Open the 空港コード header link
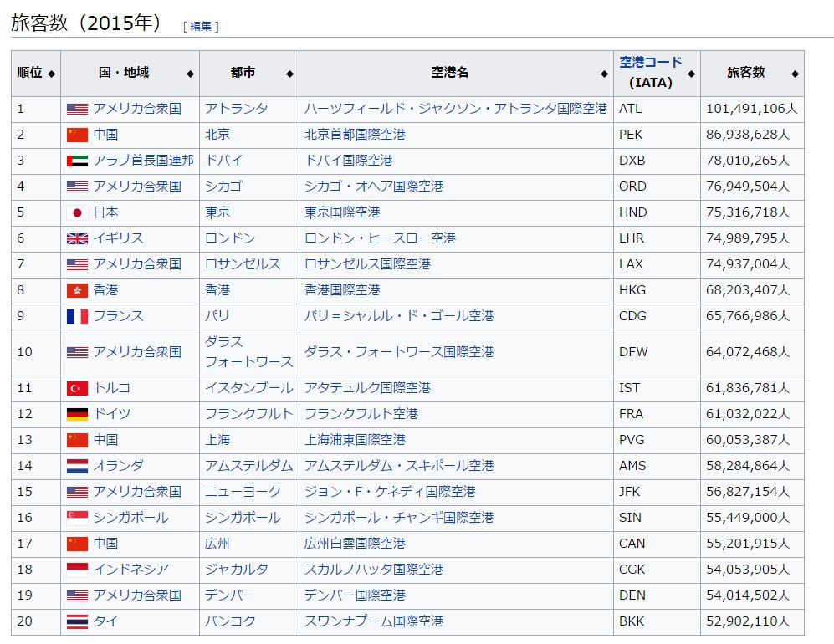The height and width of the screenshot is (644, 834). pyautogui.click(x=651, y=62)
